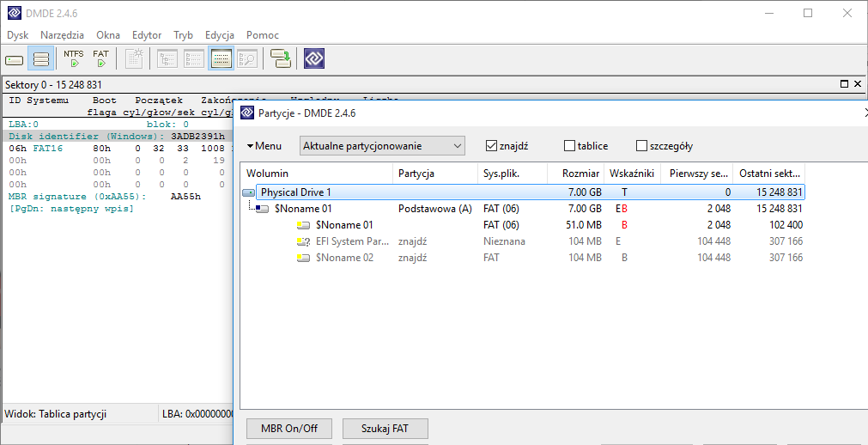The width and height of the screenshot is (868, 445).
Task: Click the LBA status bar field
Action: coord(196,414)
